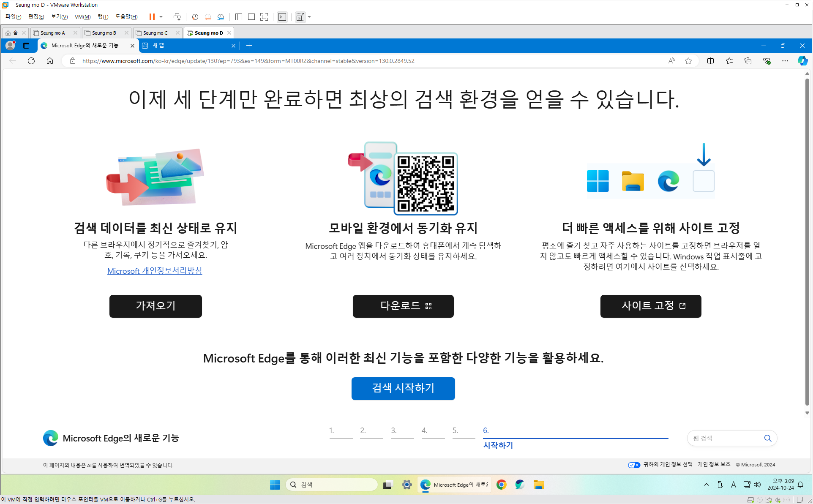Open Microsoft 개인정보처리방침 link

pos(155,271)
